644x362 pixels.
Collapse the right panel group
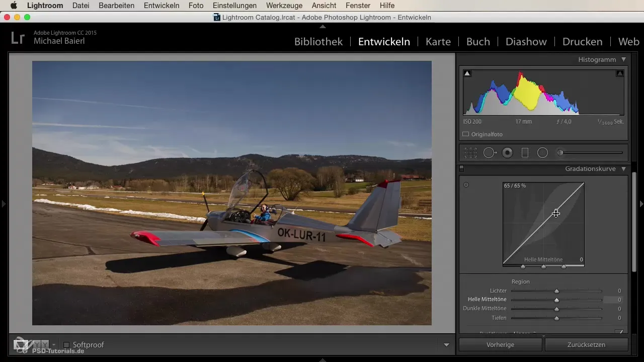pyautogui.click(x=641, y=204)
